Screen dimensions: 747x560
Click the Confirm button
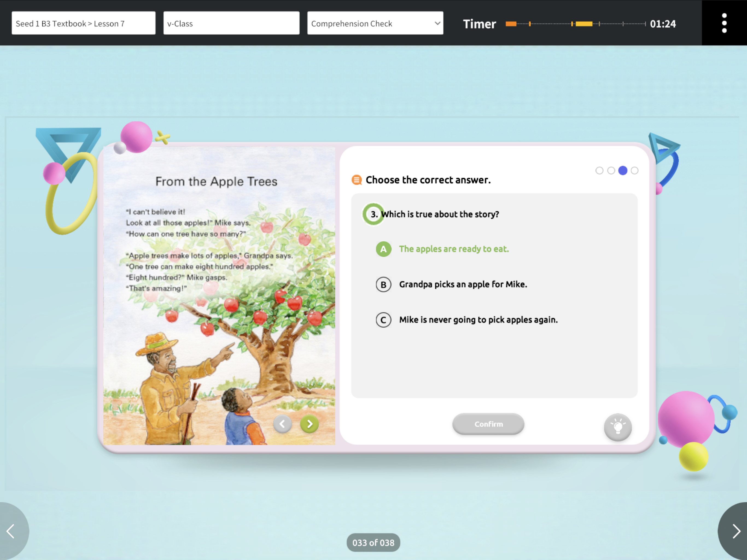coord(488,424)
